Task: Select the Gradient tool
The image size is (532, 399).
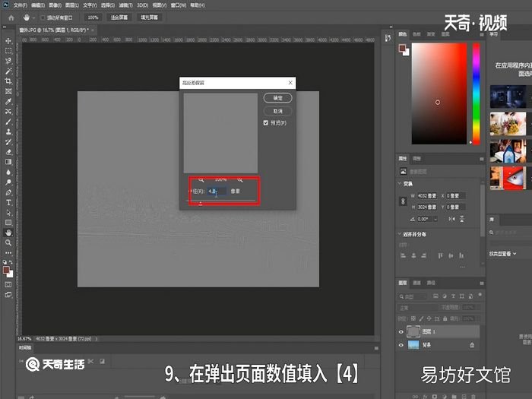Action: [8, 162]
